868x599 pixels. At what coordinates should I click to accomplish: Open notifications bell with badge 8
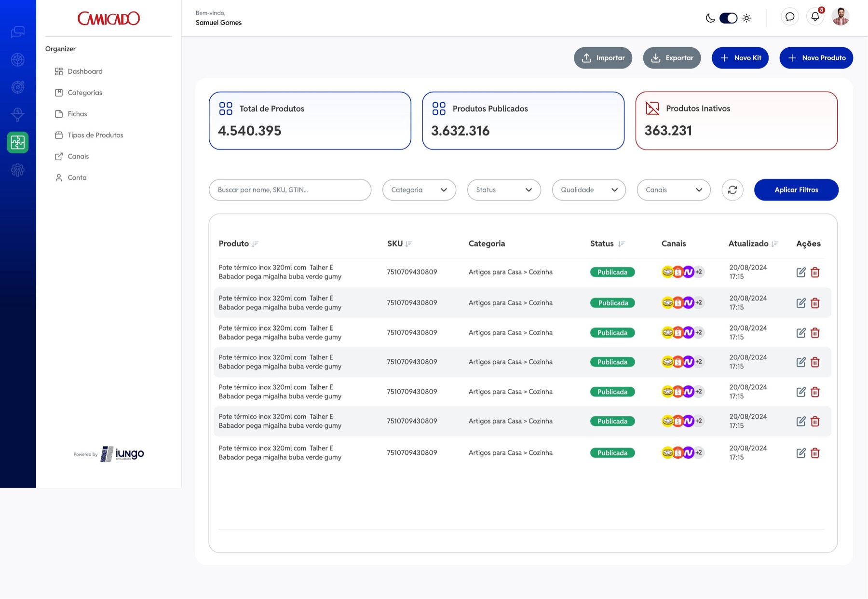coord(815,17)
